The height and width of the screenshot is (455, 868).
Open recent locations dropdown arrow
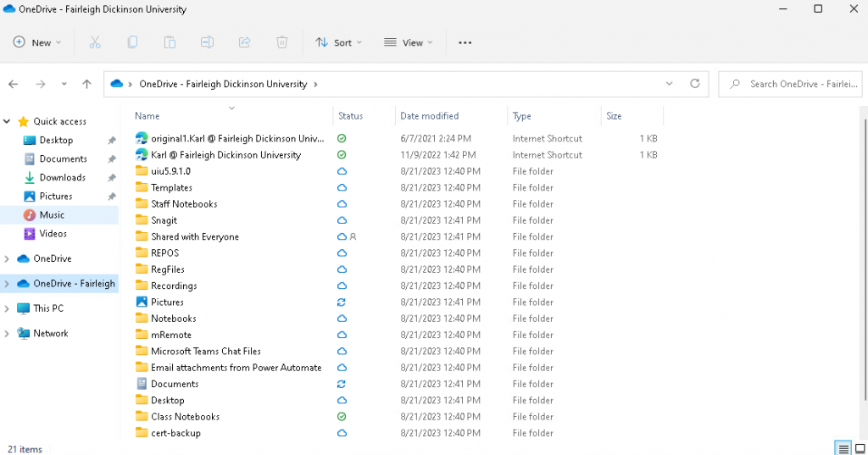[64, 84]
